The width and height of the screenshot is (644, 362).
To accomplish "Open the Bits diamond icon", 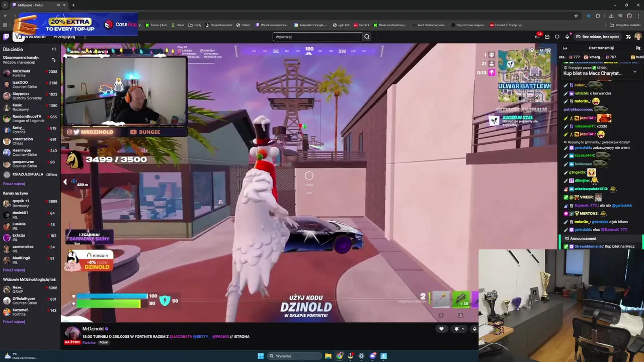I will [567, 37].
